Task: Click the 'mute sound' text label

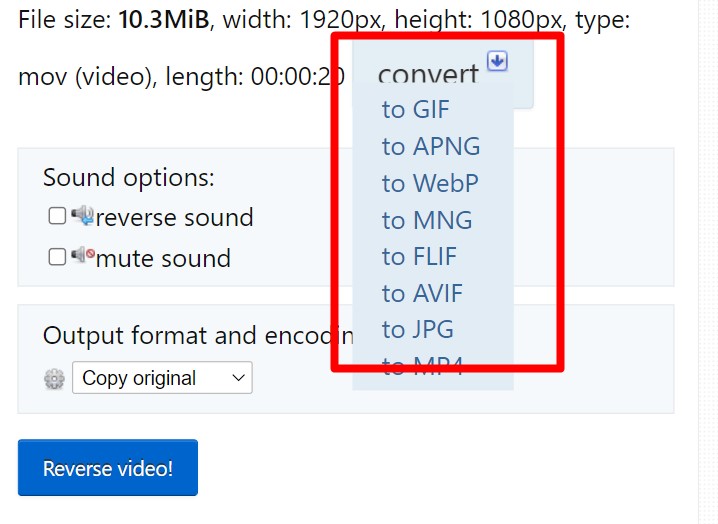Action: (x=163, y=259)
